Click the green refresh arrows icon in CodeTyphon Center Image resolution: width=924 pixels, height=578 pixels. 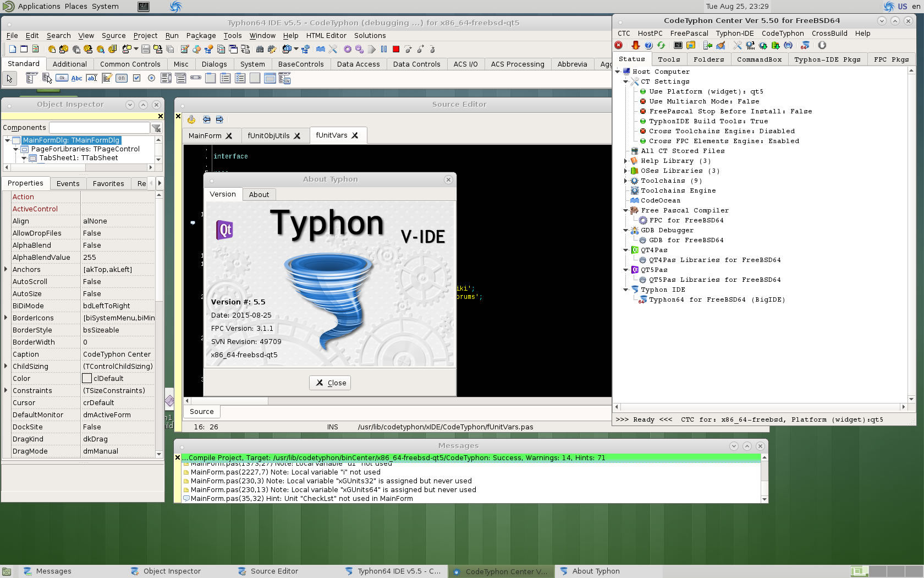point(661,45)
